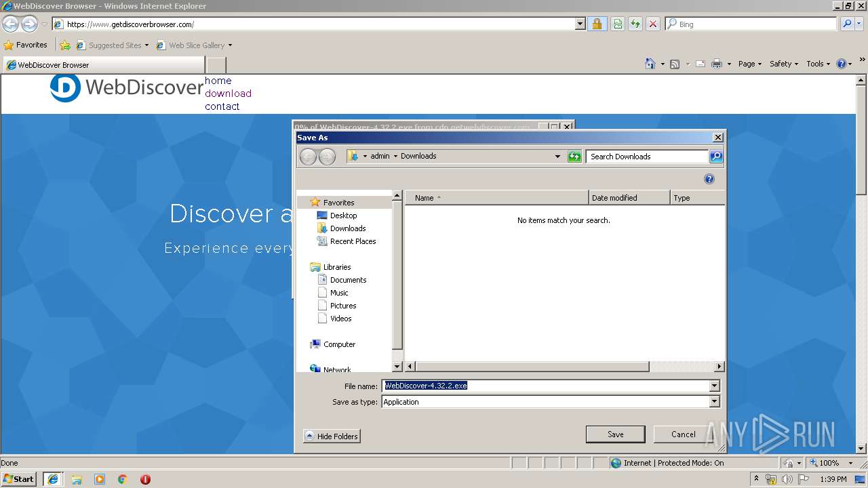Open Chrome icon in the taskbar

tap(123, 479)
